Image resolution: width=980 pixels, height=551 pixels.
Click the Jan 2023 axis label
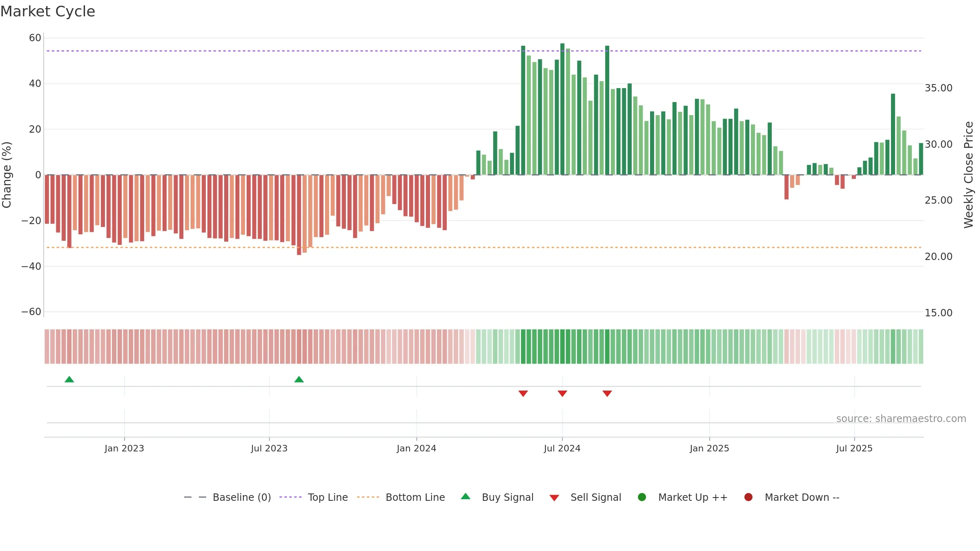124,449
